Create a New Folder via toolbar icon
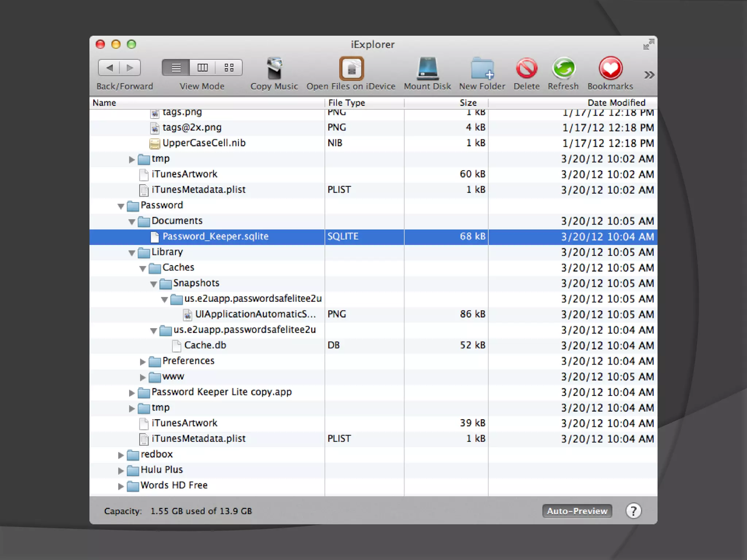The image size is (747, 560). tap(482, 68)
